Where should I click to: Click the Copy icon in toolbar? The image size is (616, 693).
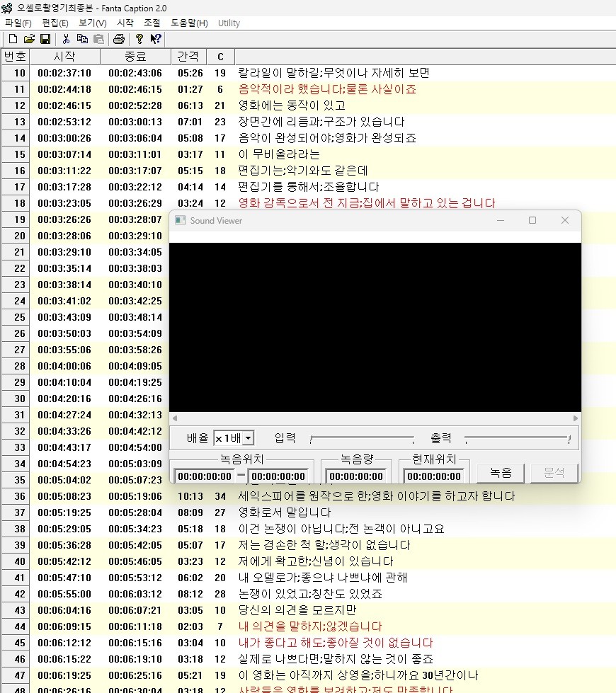82,39
